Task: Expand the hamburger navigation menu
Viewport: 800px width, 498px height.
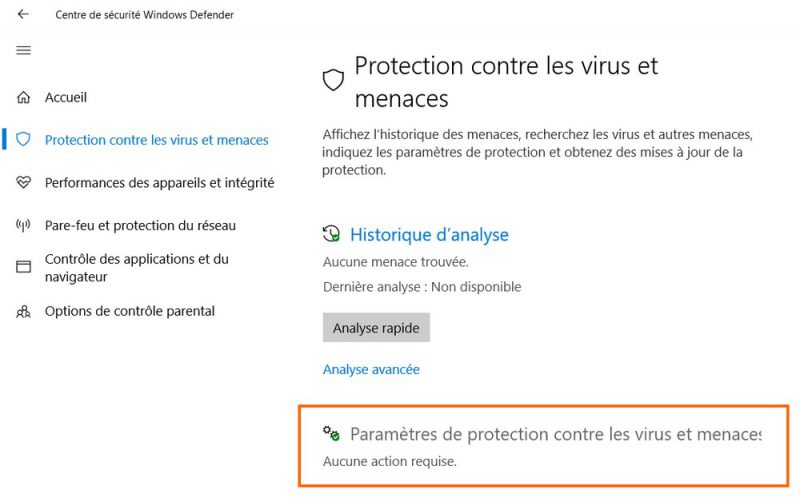Action: coord(23,50)
